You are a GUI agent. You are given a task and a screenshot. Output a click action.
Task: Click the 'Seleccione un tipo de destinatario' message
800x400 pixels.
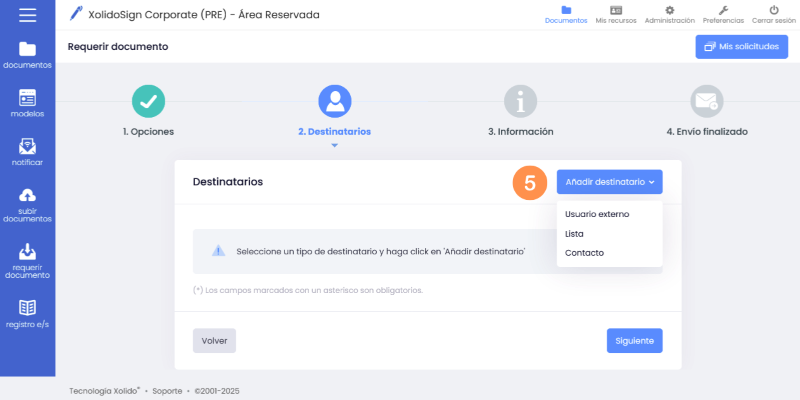click(x=381, y=252)
